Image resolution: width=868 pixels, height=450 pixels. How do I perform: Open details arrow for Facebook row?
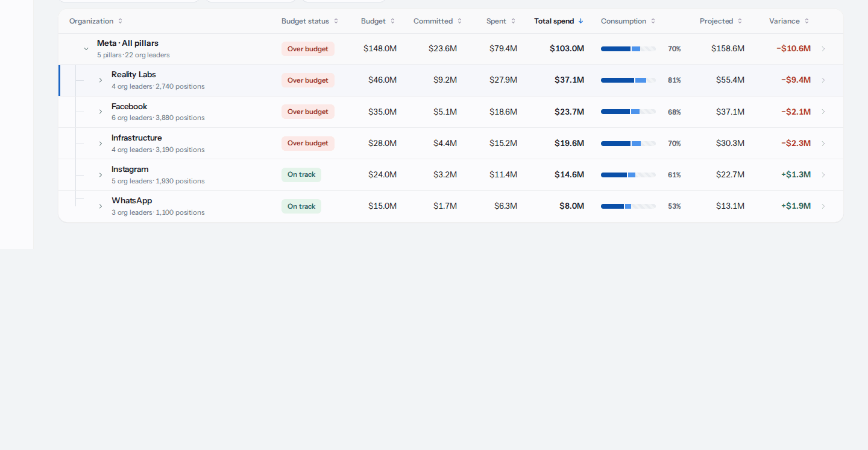click(x=823, y=112)
